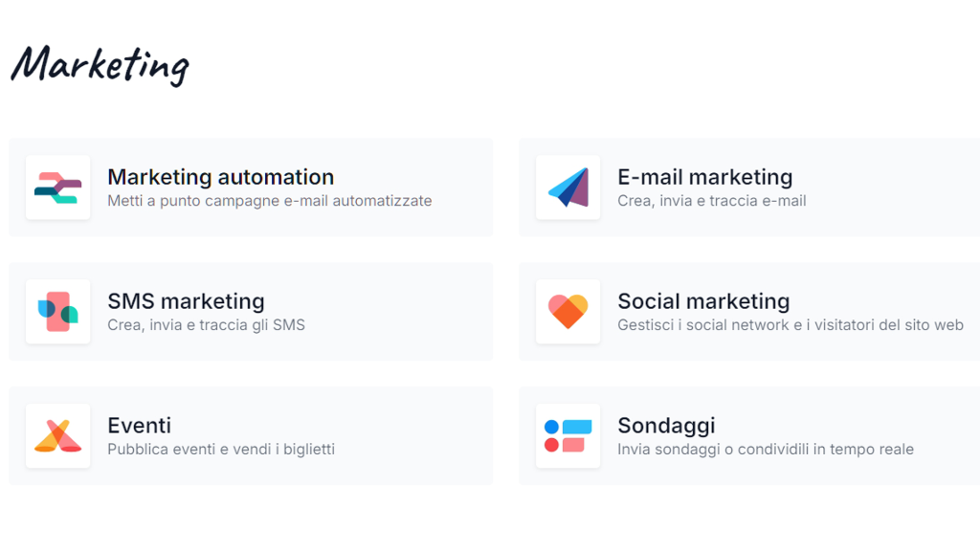Click 'Metti a punto campagne e-mail automatizzate' description
Screen dimensions: 980x551
[269, 201]
